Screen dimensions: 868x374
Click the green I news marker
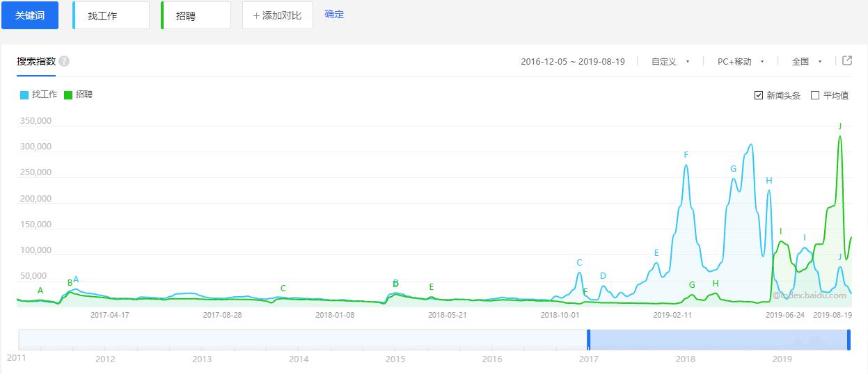[x=781, y=231]
